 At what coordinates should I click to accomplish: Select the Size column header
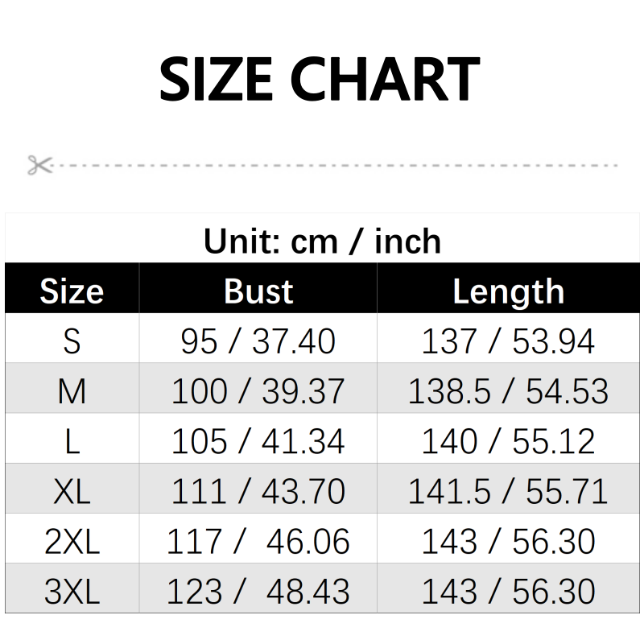72,291
